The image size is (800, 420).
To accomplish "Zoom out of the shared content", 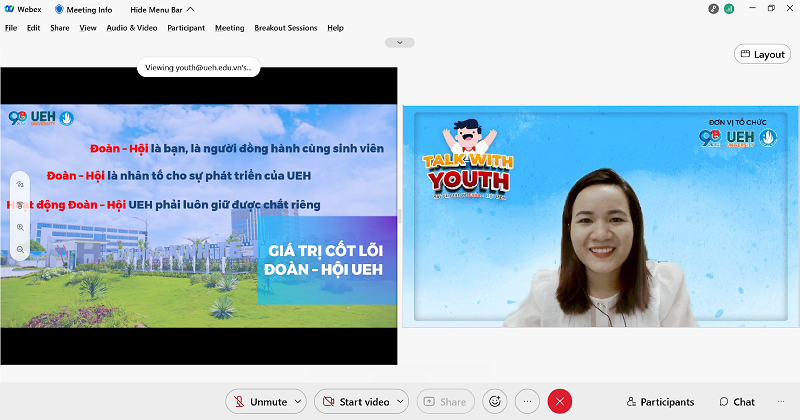I will 20,250.
